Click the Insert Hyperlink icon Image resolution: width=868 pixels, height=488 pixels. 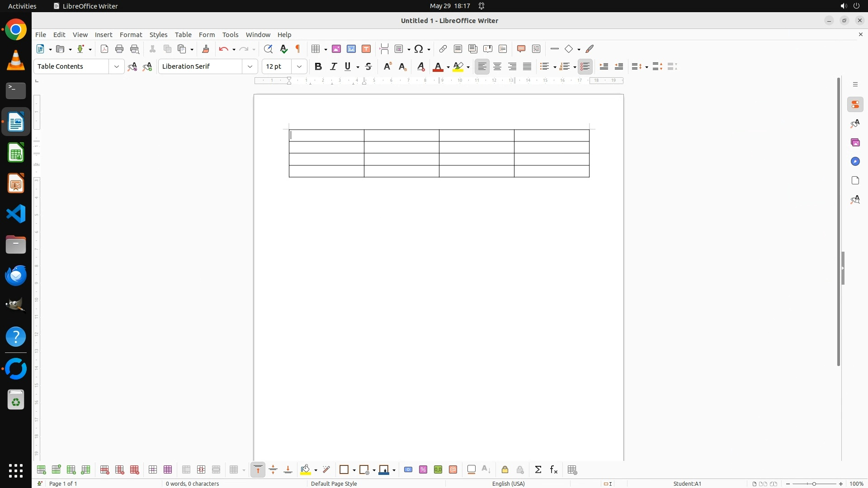click(x=443, y=49)
